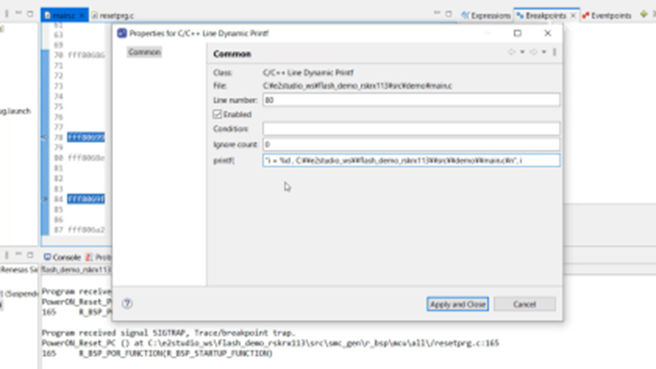Open the dialog's back history dropdown
Image resolution: width=656 pixels, height=369 pixels.
(x=522, y=52)
